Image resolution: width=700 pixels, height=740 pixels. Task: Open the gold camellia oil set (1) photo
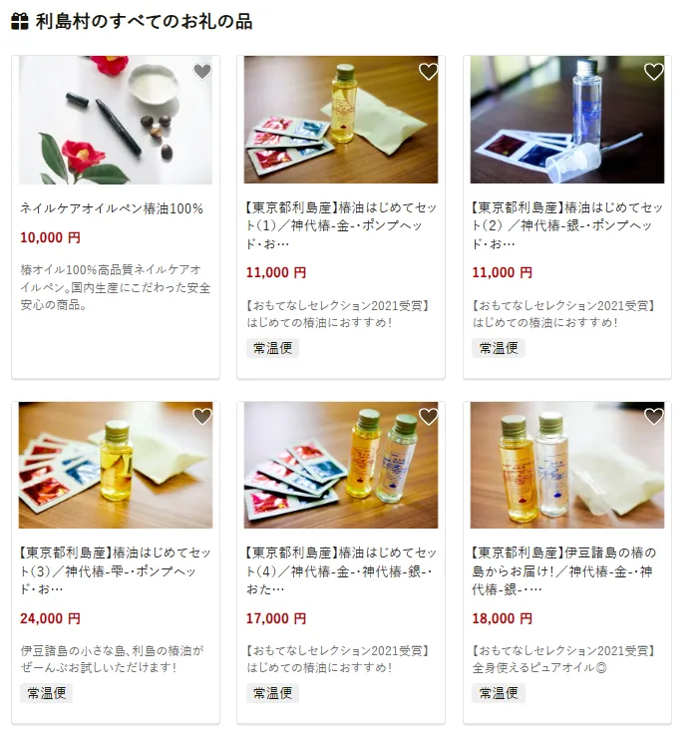pos(341,120)
